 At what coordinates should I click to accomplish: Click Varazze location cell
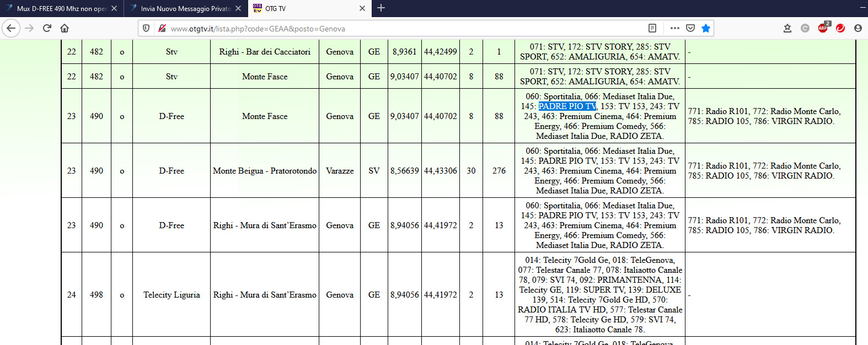[340, 171]
